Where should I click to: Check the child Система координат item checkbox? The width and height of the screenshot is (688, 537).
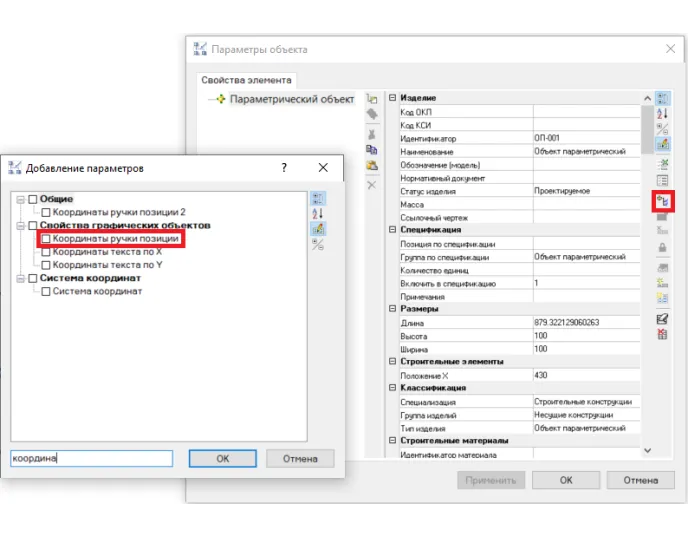coord(46,291)
